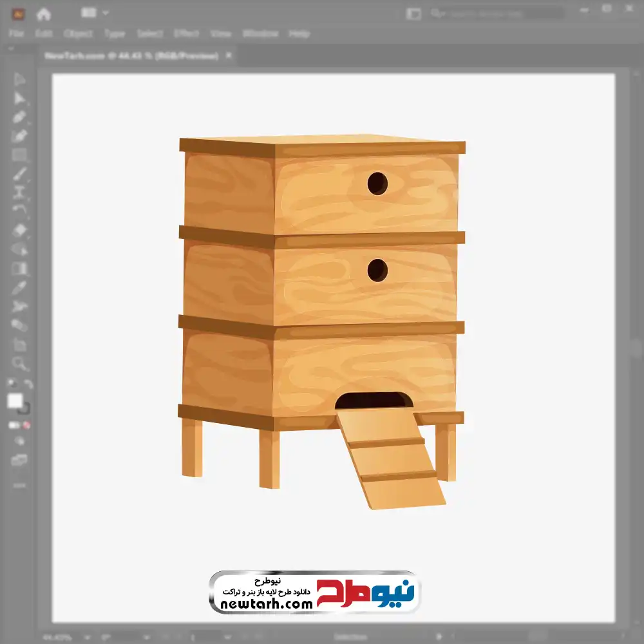Close the NewTarh.com document tab
This screenshot has width=644, height=644.
[228, 56]
